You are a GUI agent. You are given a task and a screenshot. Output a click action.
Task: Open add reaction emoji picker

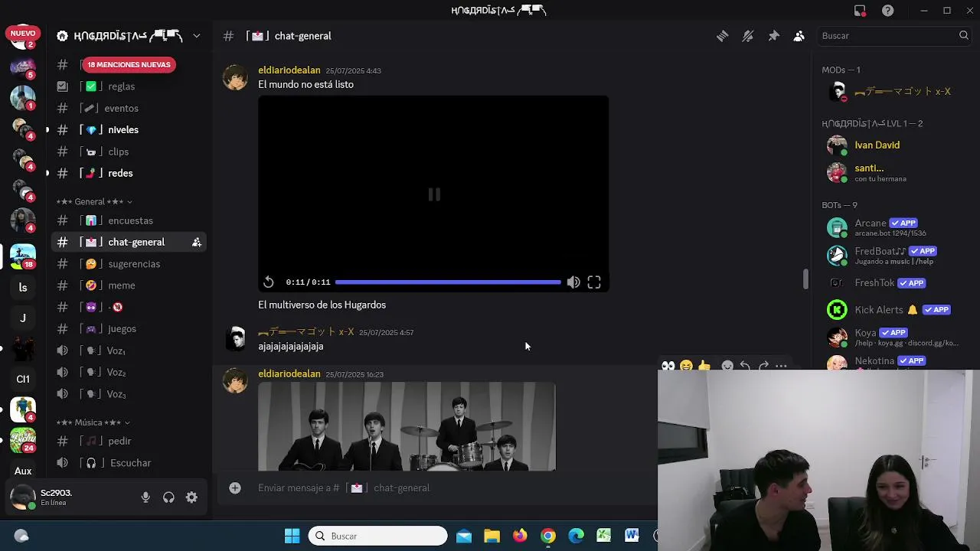click(x=727, y=367)
